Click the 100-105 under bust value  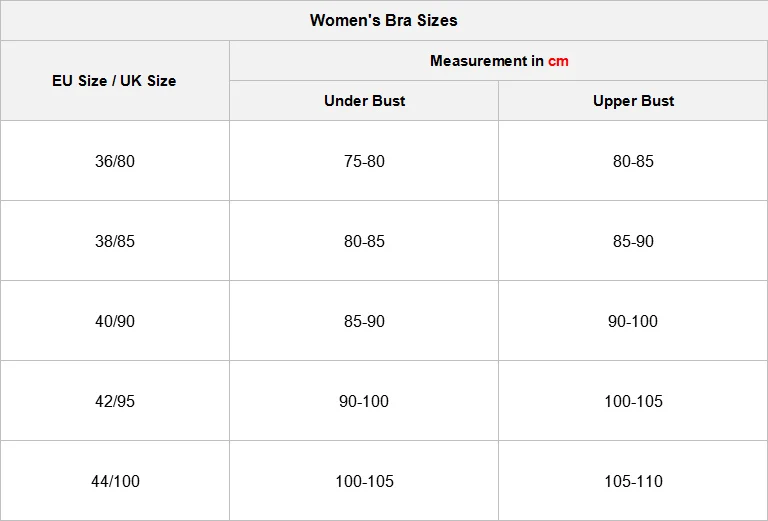(x=364, y=481)
